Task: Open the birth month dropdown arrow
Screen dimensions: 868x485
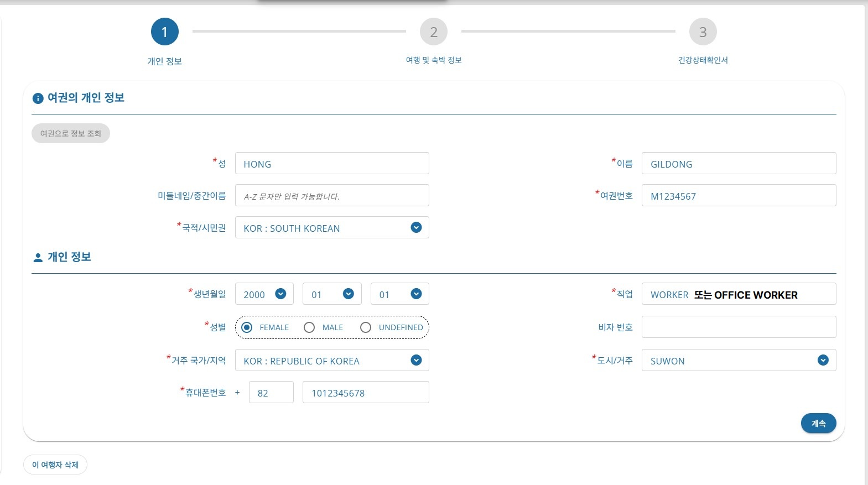Action: coord(349,294)
